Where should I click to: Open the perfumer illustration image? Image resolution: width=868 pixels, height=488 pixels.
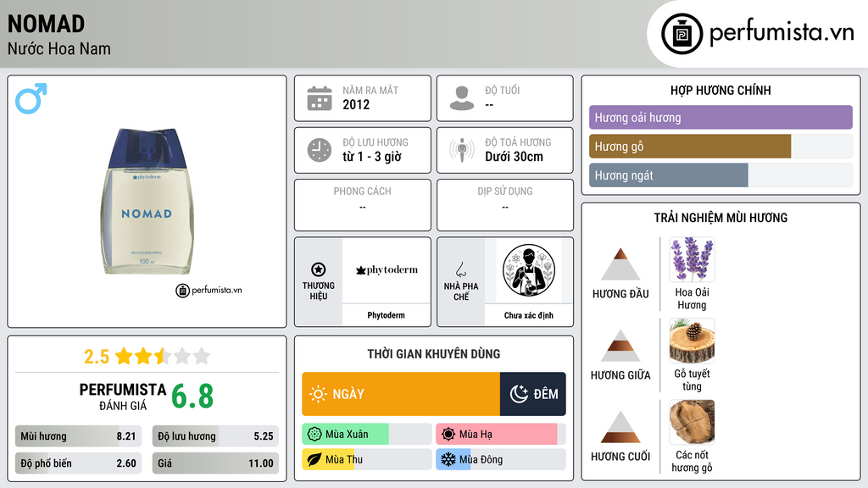(529, 270)
